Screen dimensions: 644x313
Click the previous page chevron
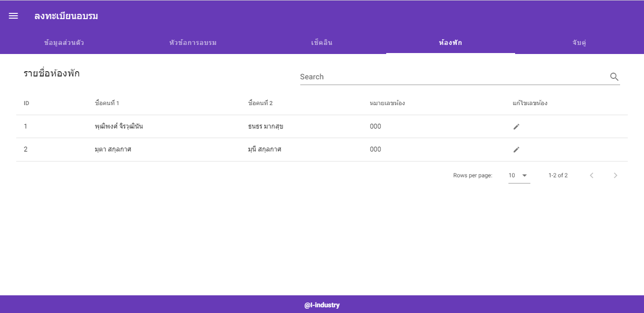click(591, 175)
